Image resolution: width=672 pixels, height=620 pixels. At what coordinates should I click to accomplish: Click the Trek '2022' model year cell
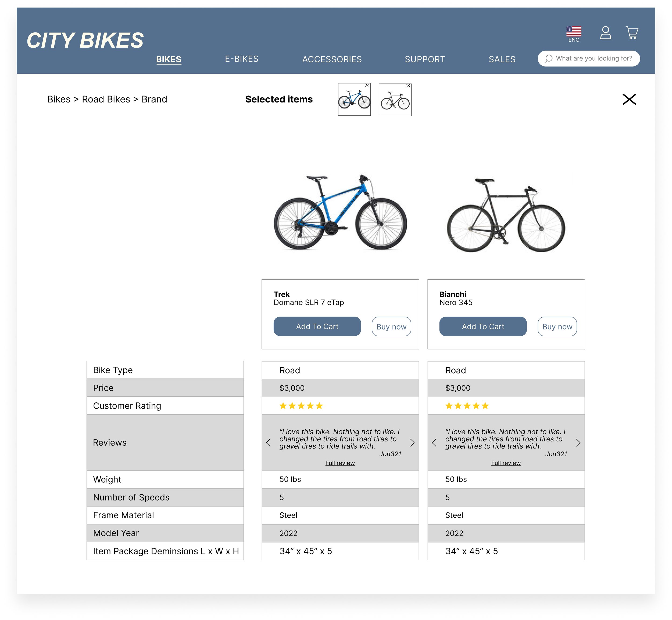point(340,533)
